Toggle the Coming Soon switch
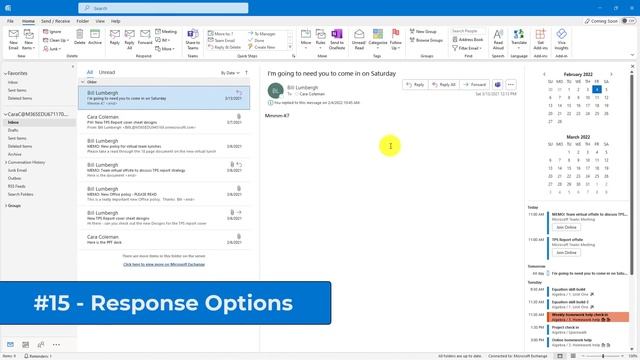The height and width of the screenshot is (360, 640). tap(629, 21)
